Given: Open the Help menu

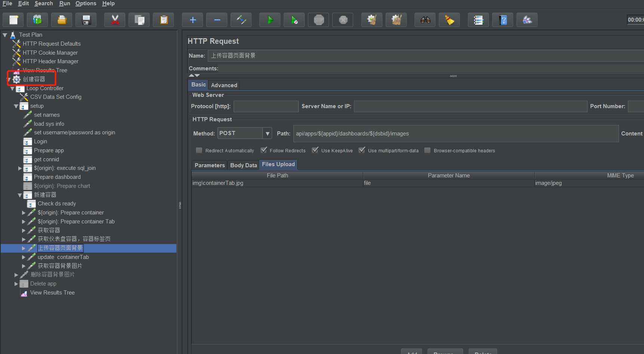Looking at the screenshot, I should [x=108, y=3].
